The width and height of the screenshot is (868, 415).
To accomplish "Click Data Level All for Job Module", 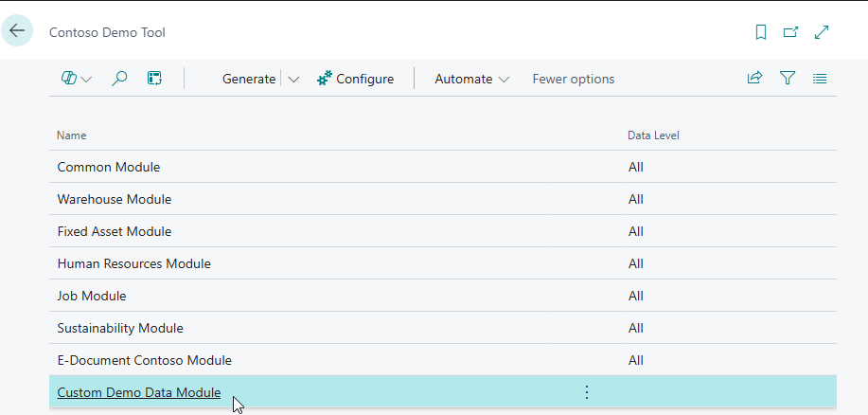I will coord(635,296).
